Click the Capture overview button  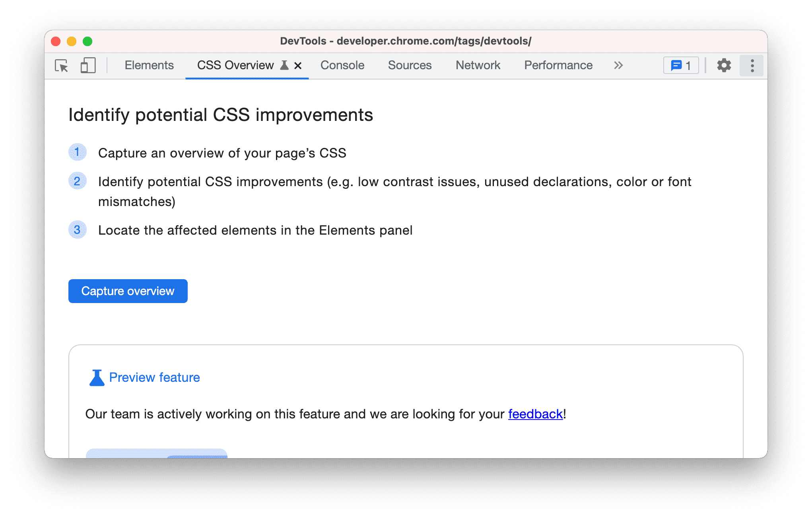click(128, 290)
